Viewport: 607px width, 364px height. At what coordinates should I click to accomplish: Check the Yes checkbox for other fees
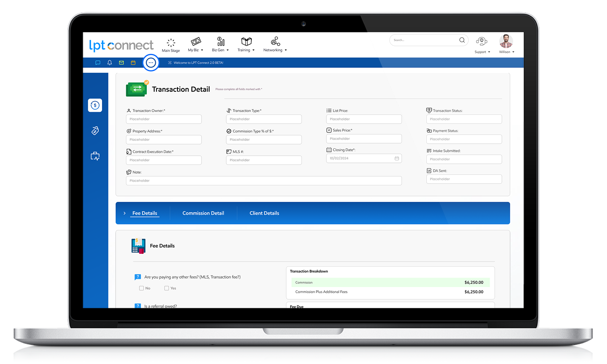tap(167, 288)
